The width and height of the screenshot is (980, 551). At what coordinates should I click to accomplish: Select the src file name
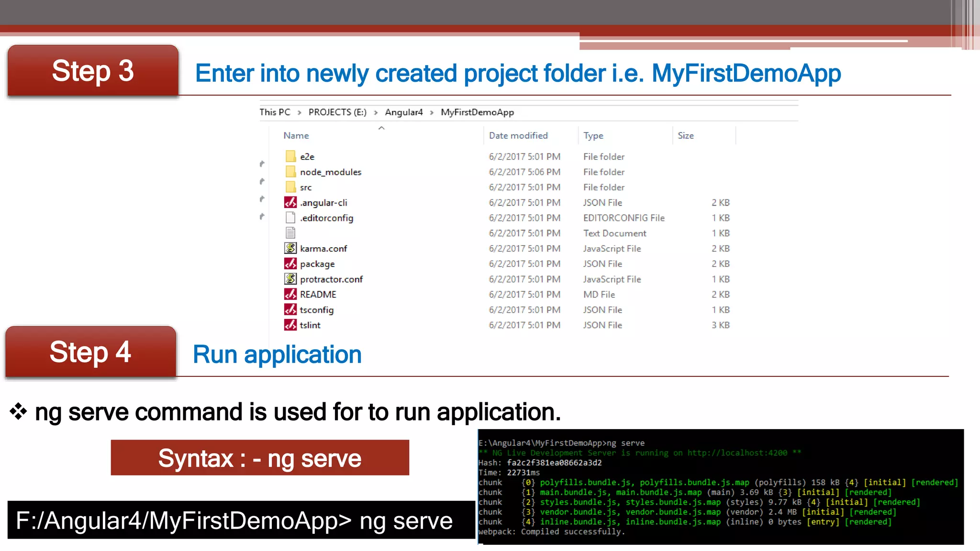pyautogui.click(x=306, y=187)
